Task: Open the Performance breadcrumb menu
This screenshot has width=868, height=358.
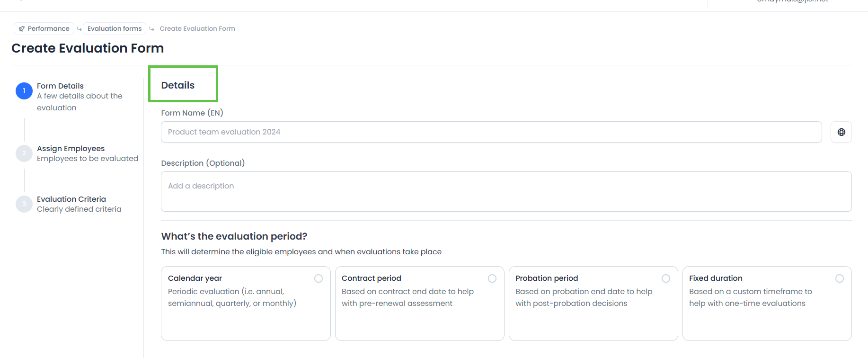Action: coord(44,28)
